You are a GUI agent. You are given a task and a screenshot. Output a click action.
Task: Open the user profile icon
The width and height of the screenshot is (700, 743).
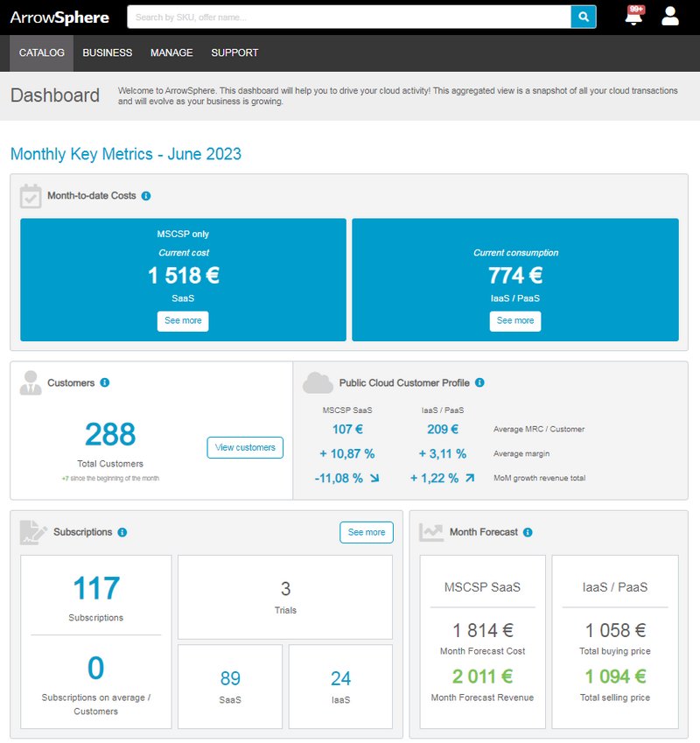[x=668, y=16]
